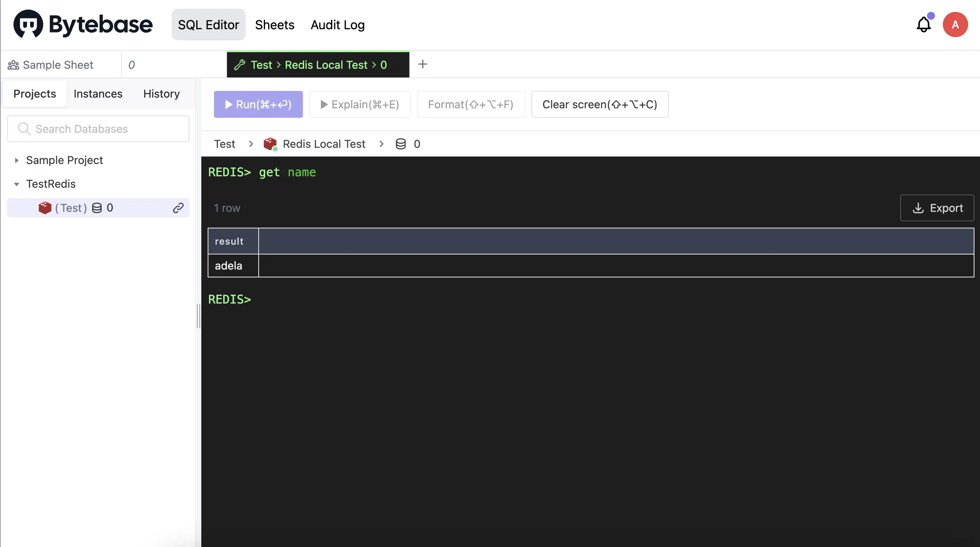The height and width of the screenshot is (547, 980).
Task: Switch to the Projects tab
Action: coord(35,94)
